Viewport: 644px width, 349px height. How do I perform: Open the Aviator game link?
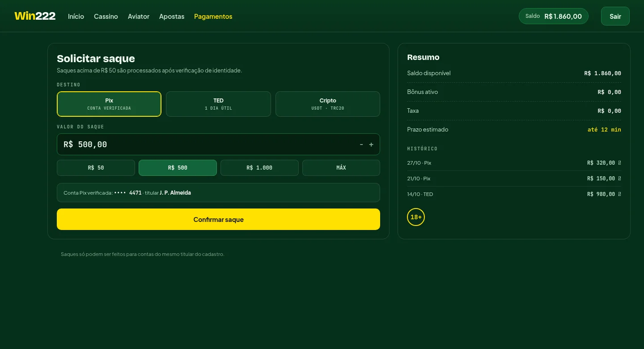139,17
